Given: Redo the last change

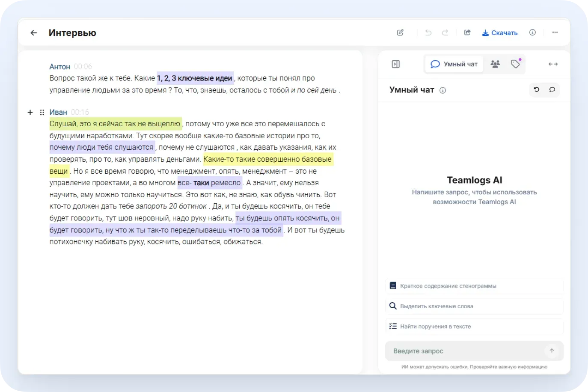Looking at the screenshot, I should coord(445,33).
